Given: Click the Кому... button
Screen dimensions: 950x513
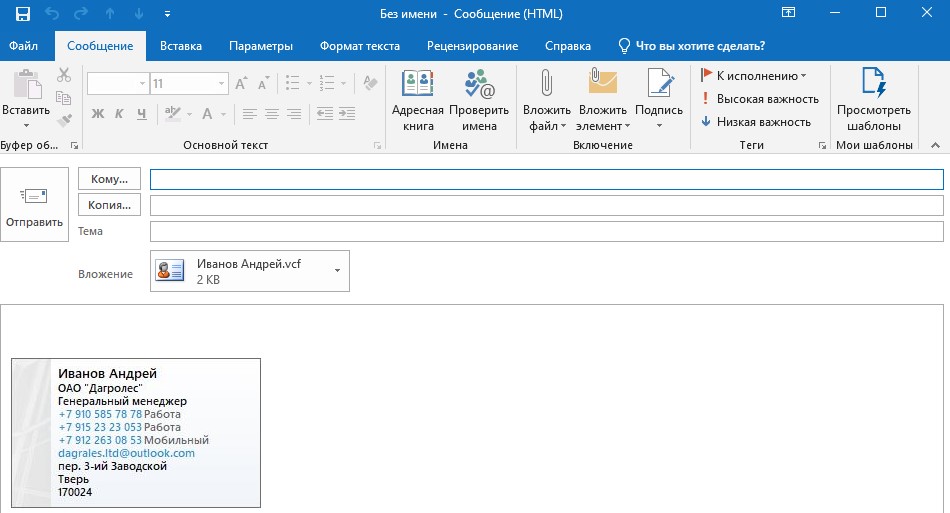Looking at the screenshot, I should point(109,179).
